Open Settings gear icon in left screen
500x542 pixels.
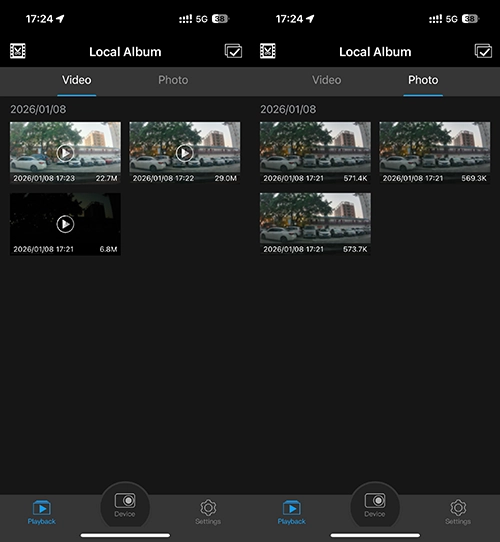tap(208, 507)
